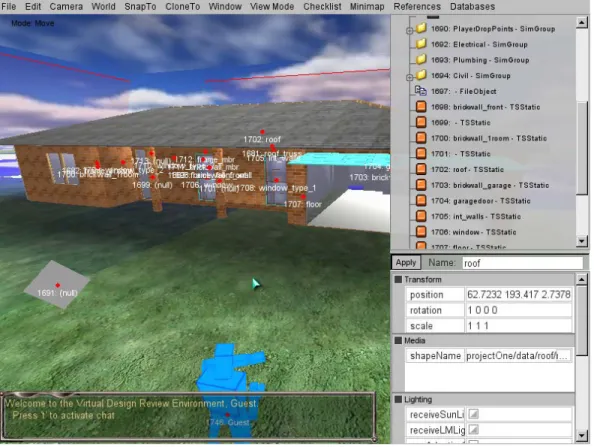This screenshot has width=594, height=447.
Task: Click the garagedoor TSStatic icon
Action: click(421, 200)
